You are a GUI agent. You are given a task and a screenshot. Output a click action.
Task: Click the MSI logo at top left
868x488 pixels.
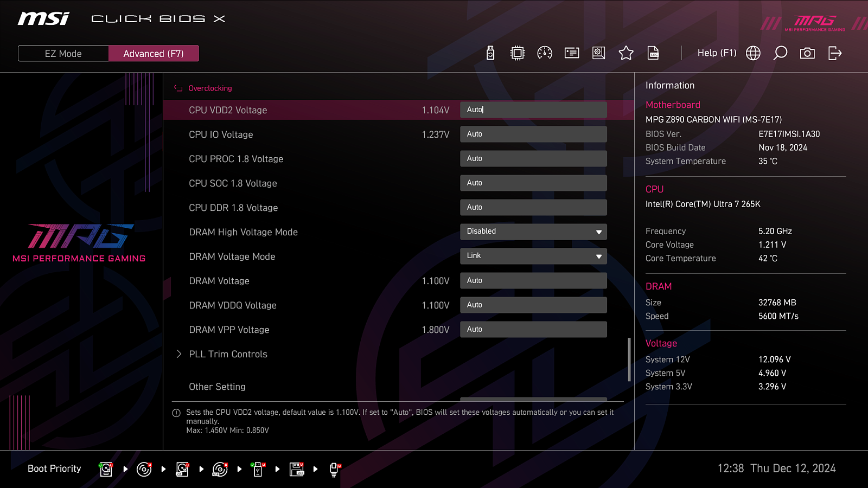click(x=43, y=18)
